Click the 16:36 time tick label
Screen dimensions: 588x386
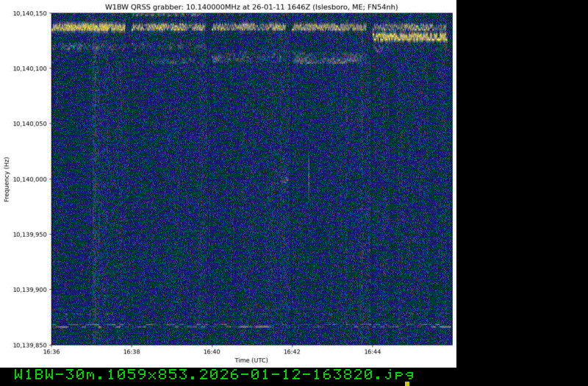point(51,352)
